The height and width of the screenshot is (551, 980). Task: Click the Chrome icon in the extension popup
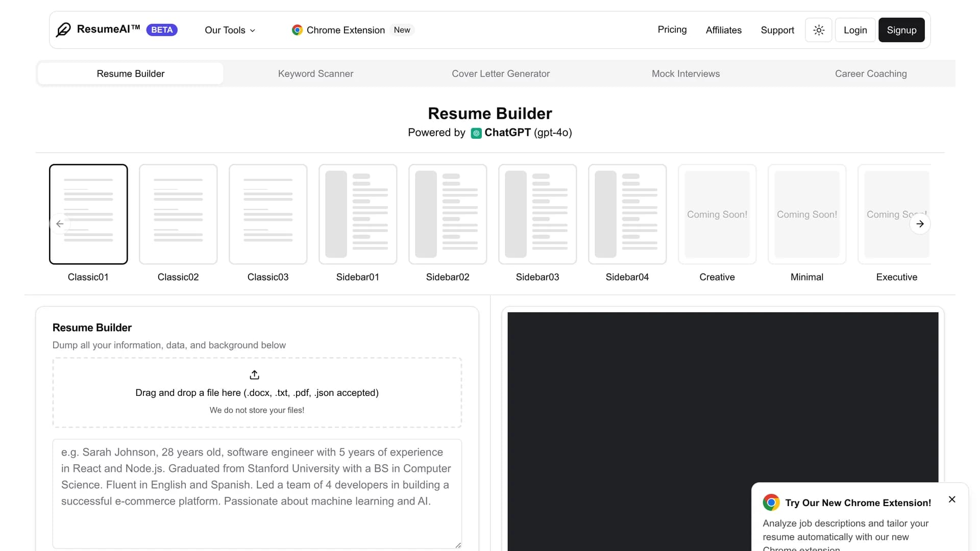point(771,503)
